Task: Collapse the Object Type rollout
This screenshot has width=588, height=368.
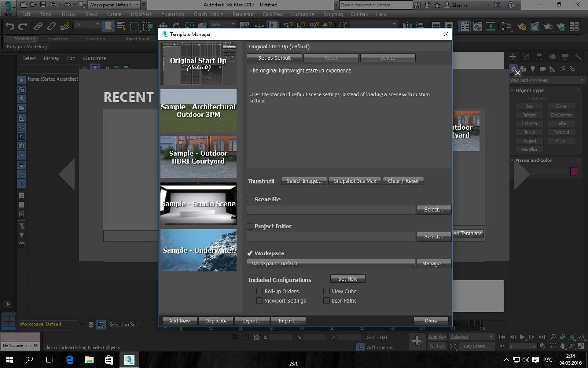Action: coord(529,91)
